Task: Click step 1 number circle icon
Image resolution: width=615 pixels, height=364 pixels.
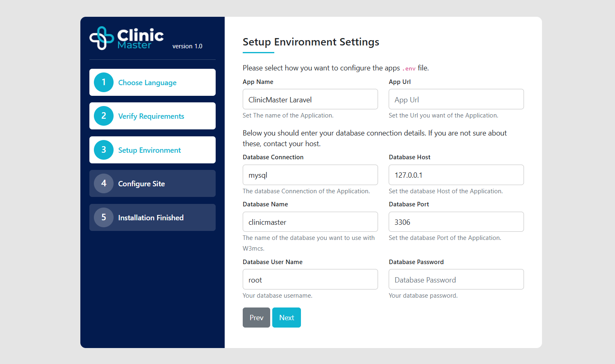Action: (104, 82)
